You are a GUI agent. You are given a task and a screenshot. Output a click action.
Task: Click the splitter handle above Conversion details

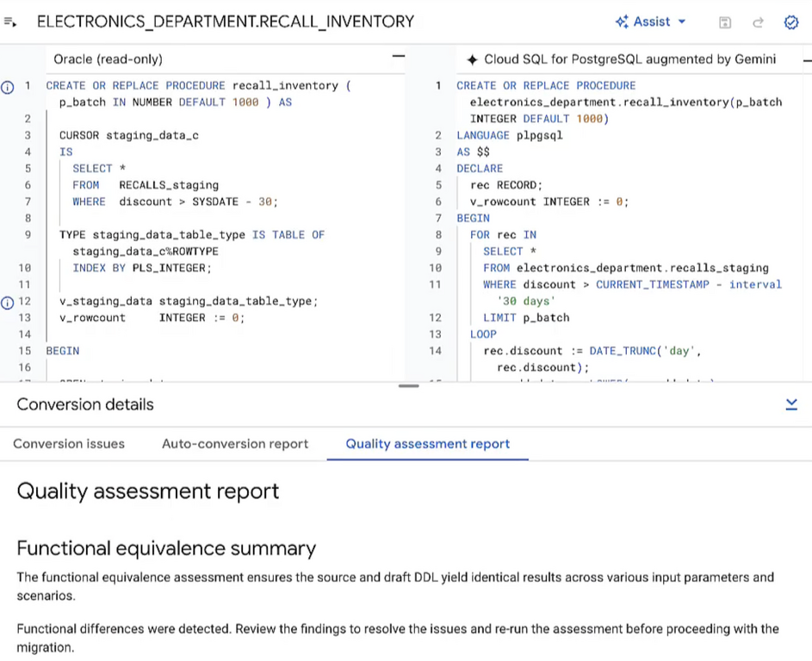click(409, 386)
